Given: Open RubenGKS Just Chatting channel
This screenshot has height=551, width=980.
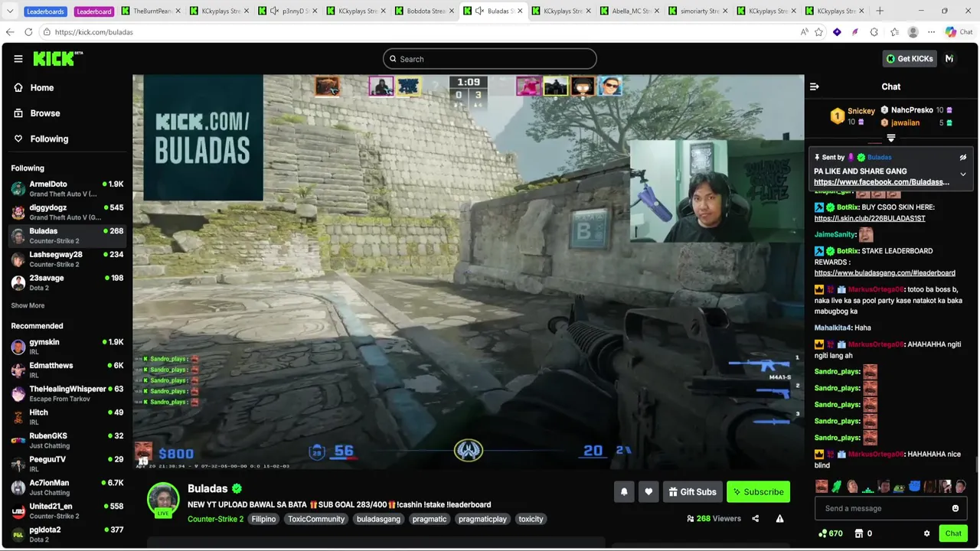Looking at the screenshot, I should [x=67, y=440].
